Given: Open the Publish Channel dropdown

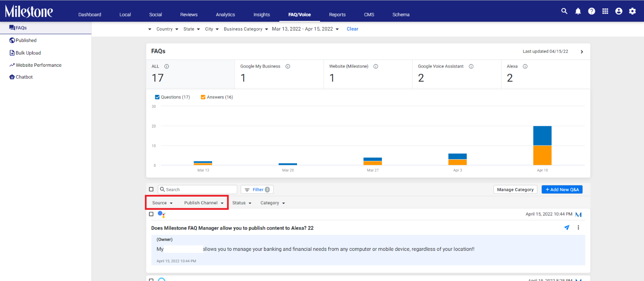Looking at the screenshot, I should point(204,203).
